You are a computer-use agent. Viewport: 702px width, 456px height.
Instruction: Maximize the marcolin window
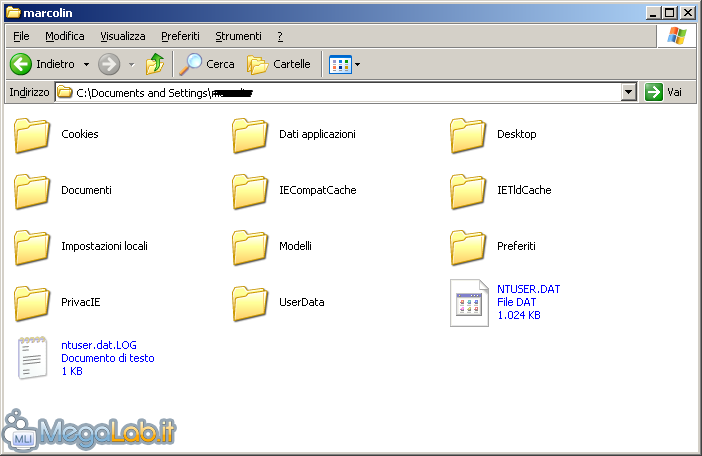670,13
